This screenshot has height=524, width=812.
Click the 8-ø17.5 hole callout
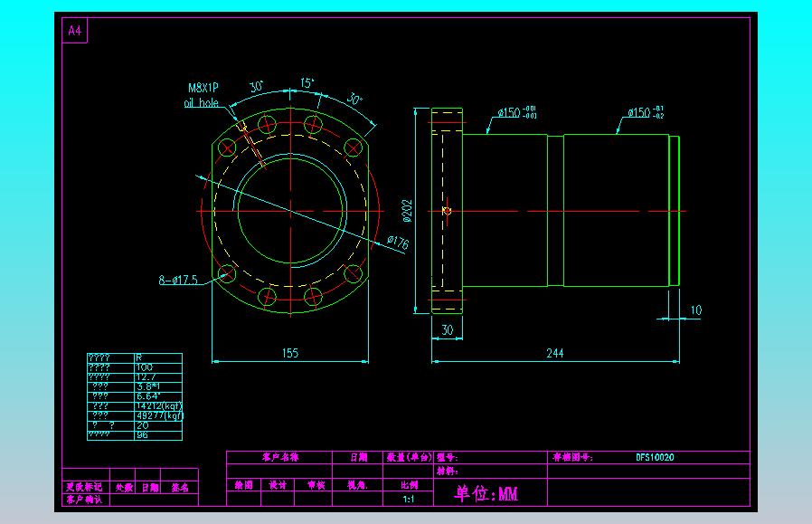tap(178, 280)
